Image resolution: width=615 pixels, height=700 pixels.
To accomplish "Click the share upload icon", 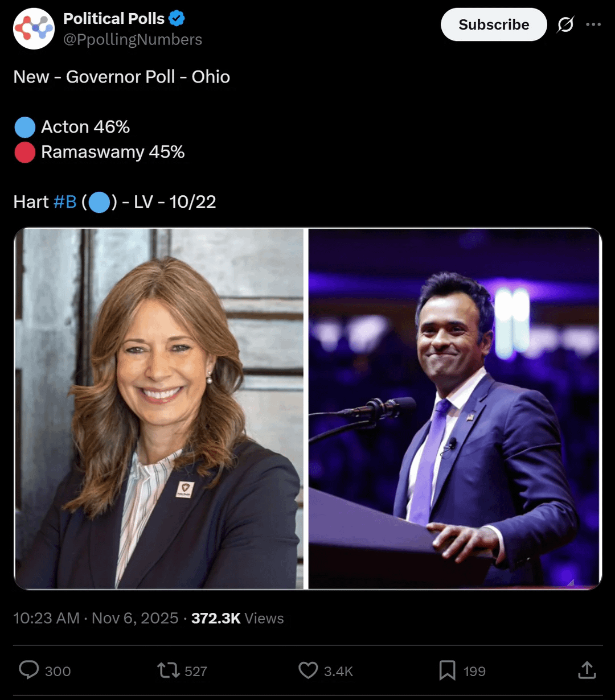I will click(587, 670).
